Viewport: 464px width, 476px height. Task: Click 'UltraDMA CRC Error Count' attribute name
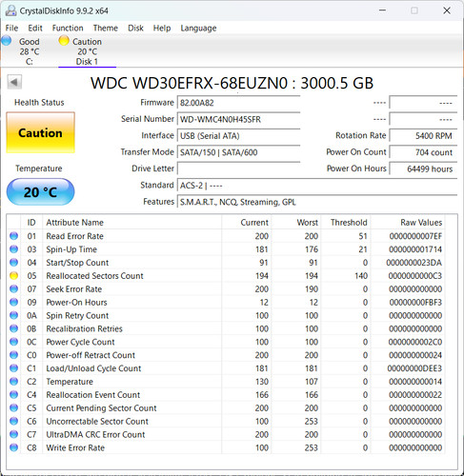[x=95, y=434]
